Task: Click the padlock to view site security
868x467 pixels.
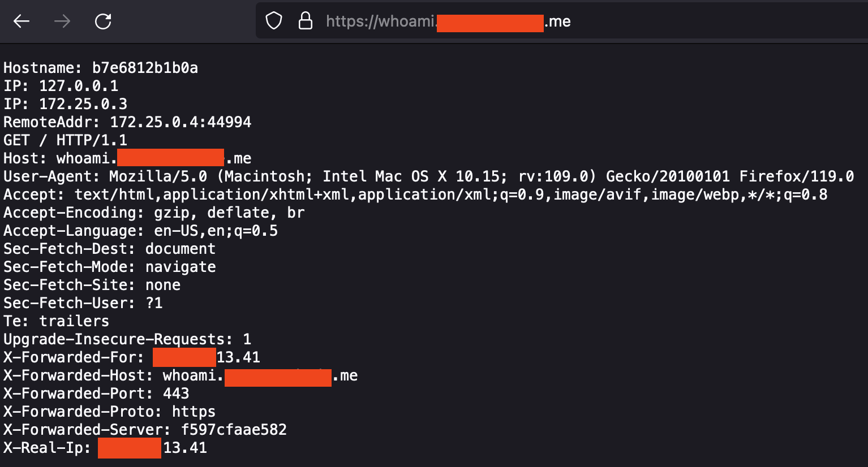Action: [x=305, y=20]
